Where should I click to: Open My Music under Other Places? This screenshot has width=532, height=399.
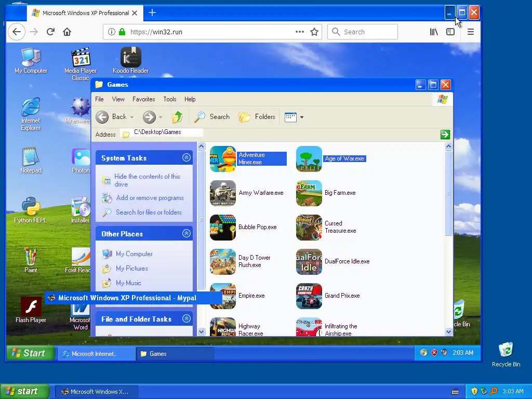128,283
